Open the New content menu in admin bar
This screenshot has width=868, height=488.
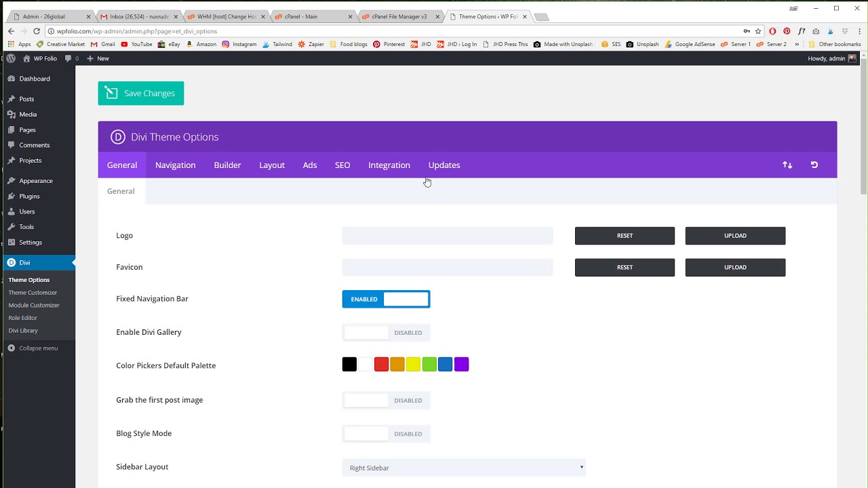[98, 58]
